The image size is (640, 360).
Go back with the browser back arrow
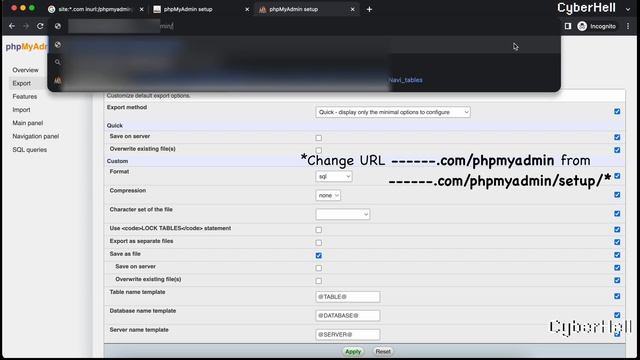12,26
